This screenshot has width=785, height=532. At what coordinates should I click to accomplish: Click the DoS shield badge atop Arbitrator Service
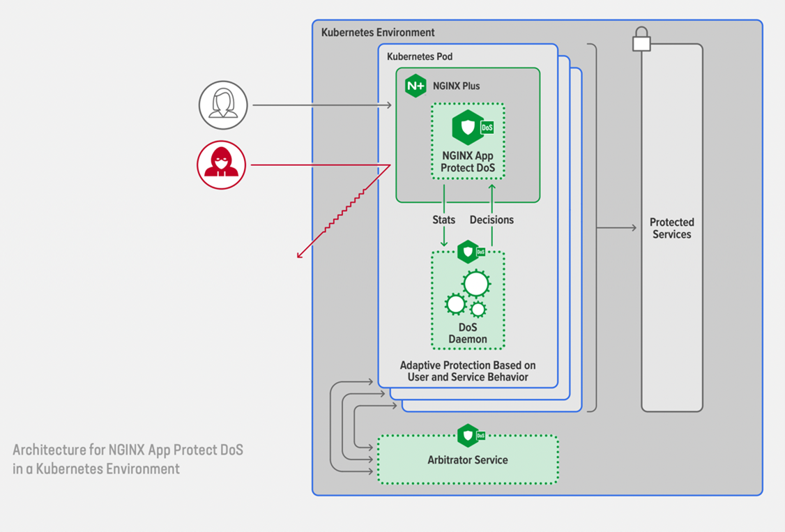pyautogui.click(x=471, y=435)
